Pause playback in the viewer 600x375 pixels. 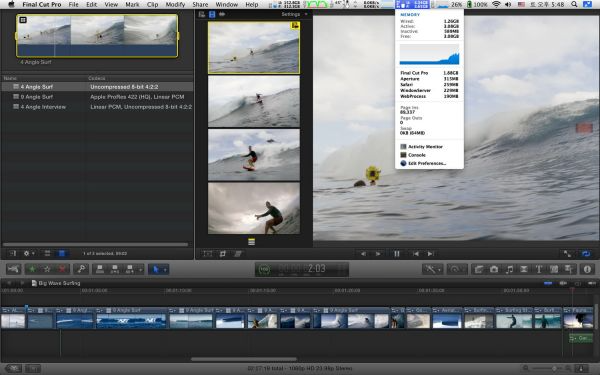click(396, 254)
